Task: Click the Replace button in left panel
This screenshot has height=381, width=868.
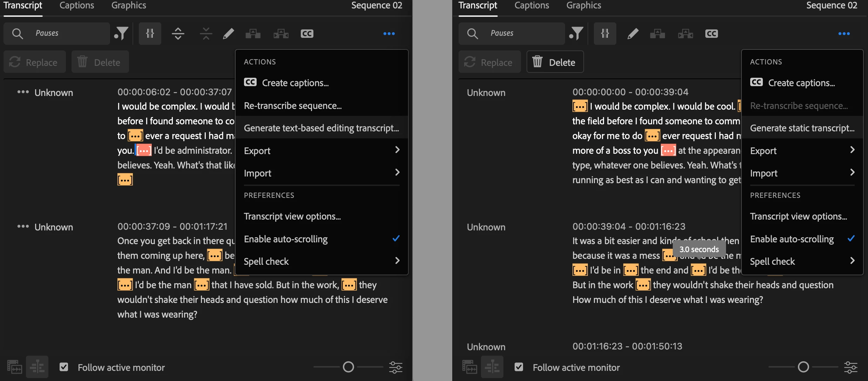Action: click(x=34, y=62)
